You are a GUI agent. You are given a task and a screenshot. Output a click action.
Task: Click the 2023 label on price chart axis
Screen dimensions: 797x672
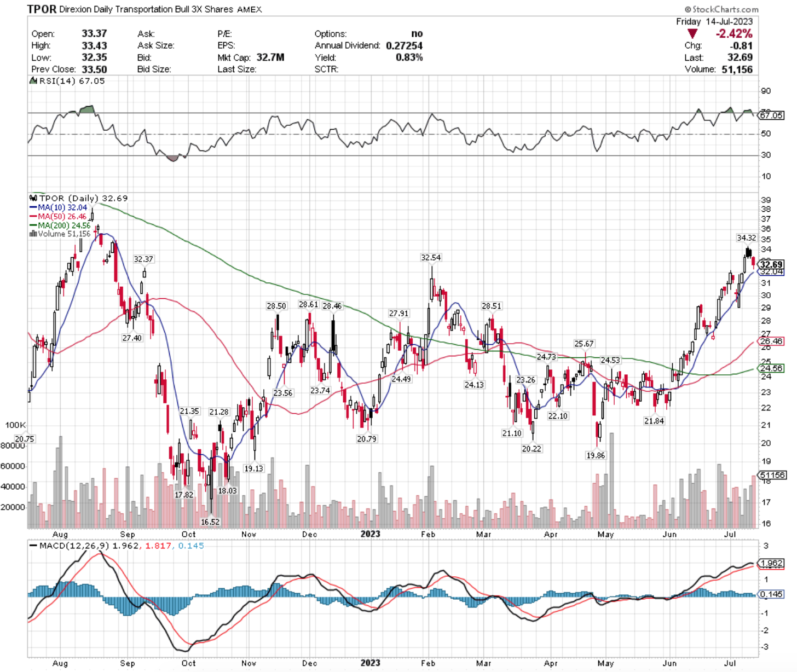coord(370,534)
